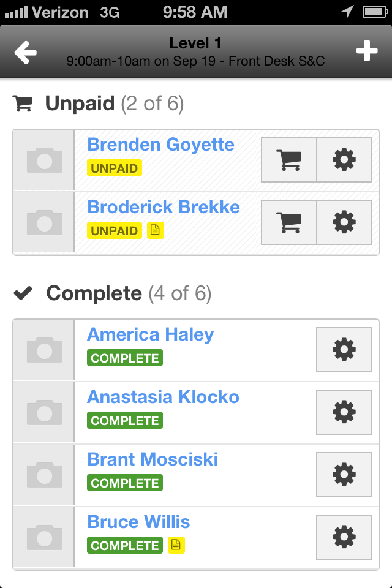Tap Broderick Brekke's camera photo placeholder
392x588 pixels.
tap(44, 222)
